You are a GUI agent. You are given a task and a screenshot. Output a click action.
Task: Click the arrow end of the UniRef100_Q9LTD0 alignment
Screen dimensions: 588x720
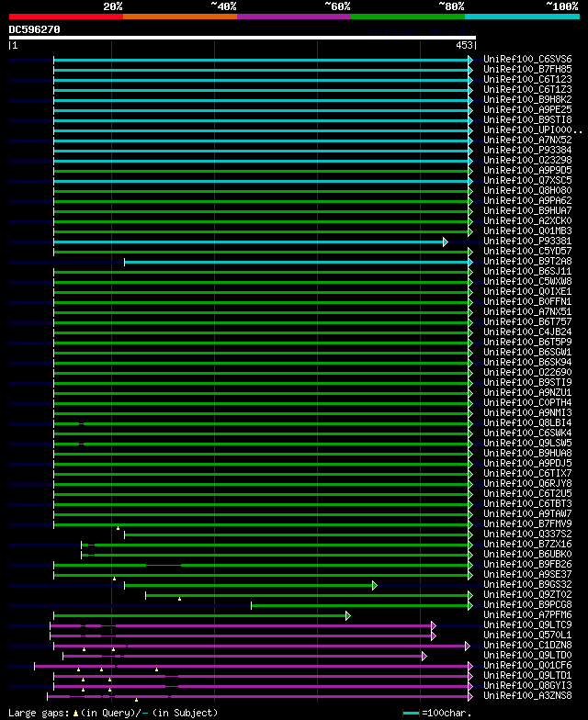click(424, 656)
